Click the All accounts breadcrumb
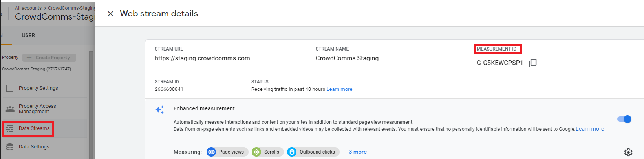Image resolution: width=644 pixels, height=159 pixels. tap(28, 8)
